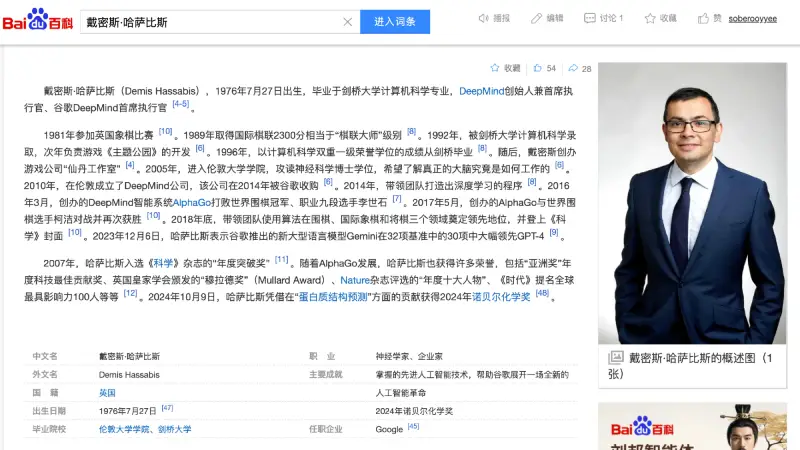
Task: Click the 赞 thumbs-up in header
Action: click(703, 18)
